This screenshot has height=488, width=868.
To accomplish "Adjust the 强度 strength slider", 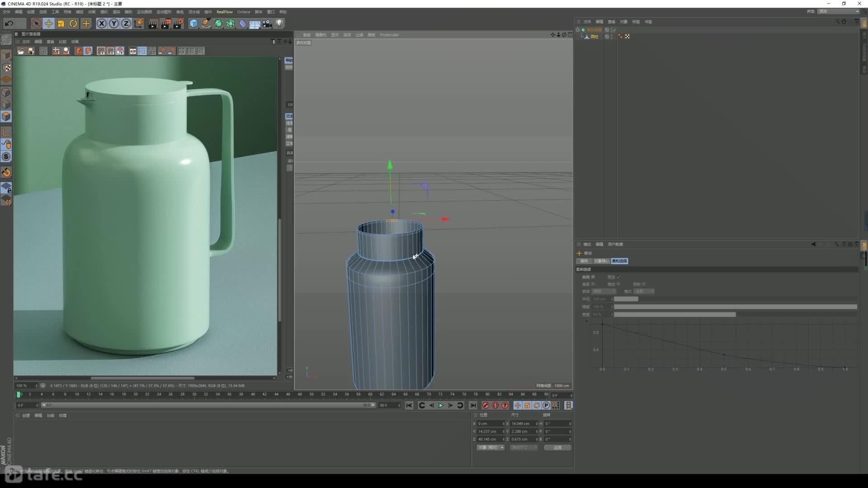I will click(735, 307).
